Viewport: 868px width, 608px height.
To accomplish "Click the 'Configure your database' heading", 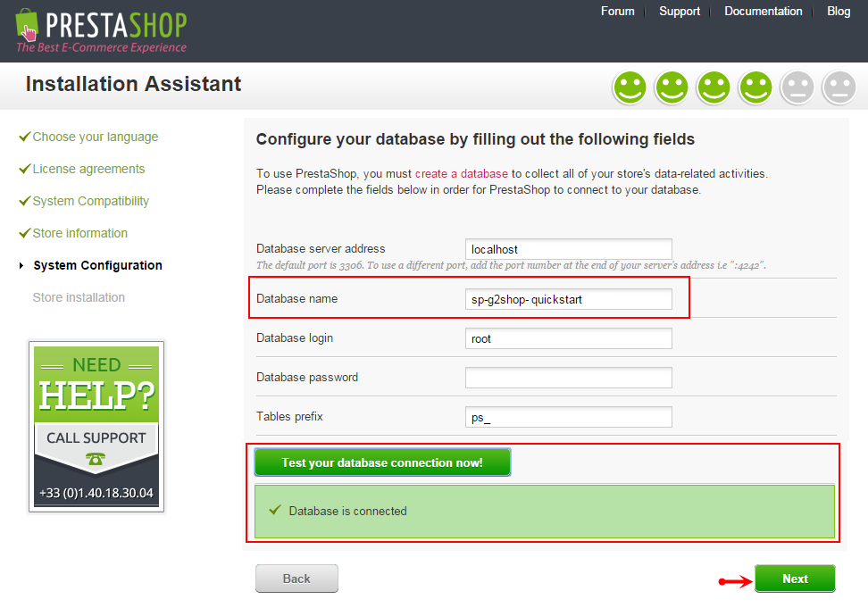I will (x=475, y=139).
